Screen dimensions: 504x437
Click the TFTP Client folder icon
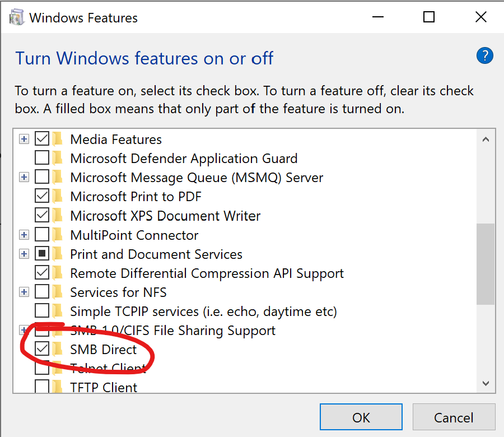[x=58, y=387]
